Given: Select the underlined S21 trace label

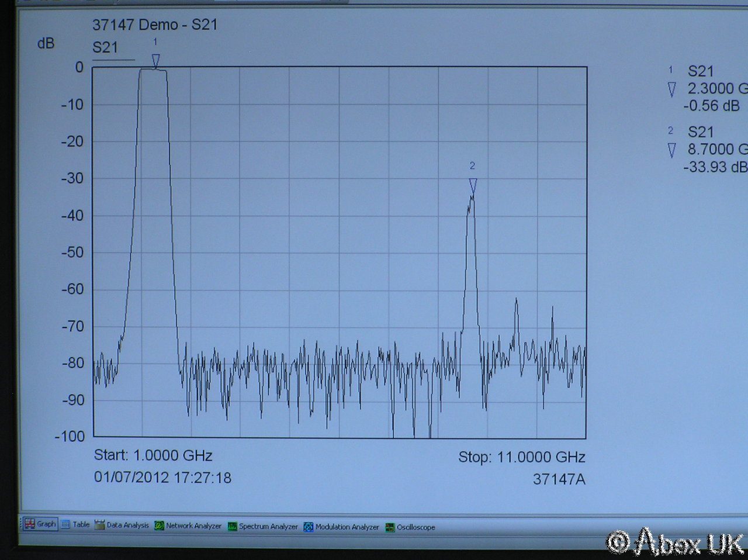Looking at the screenshot, I should pyautogui.click(x=105, y=47).
